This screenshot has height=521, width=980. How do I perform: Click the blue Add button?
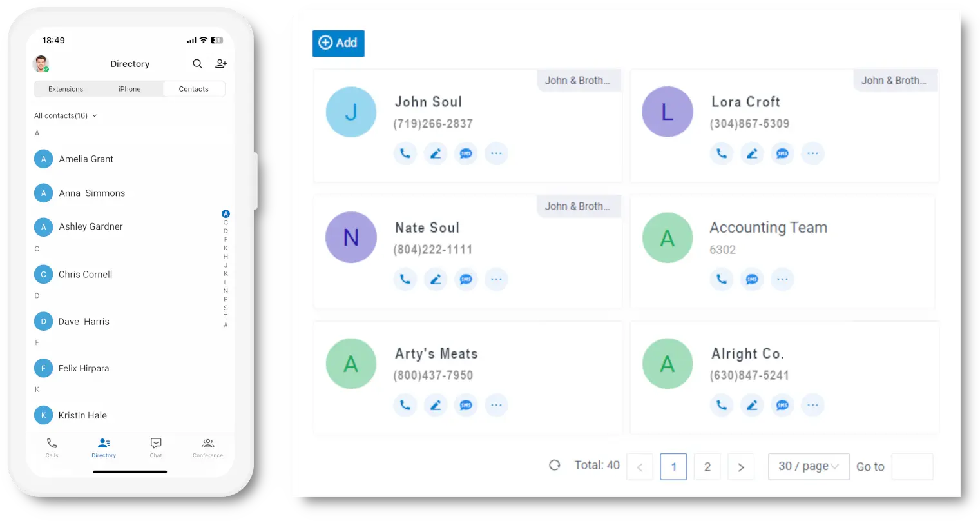[338, 43]
